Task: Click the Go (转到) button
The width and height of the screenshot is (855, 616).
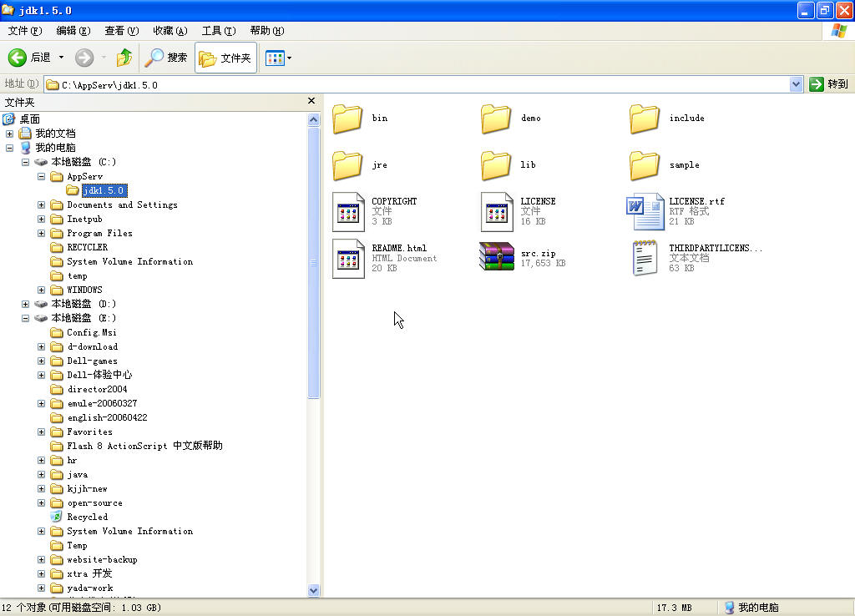Action: [829, 84]
